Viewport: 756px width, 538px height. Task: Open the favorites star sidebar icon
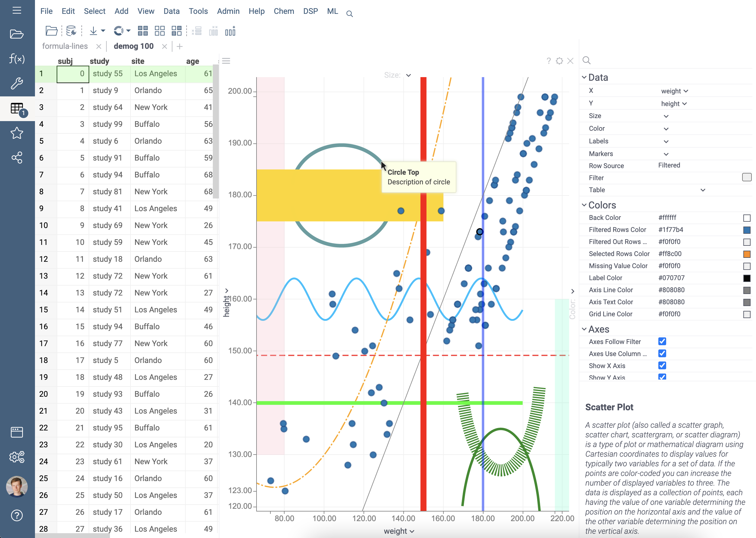click(17, 133)
